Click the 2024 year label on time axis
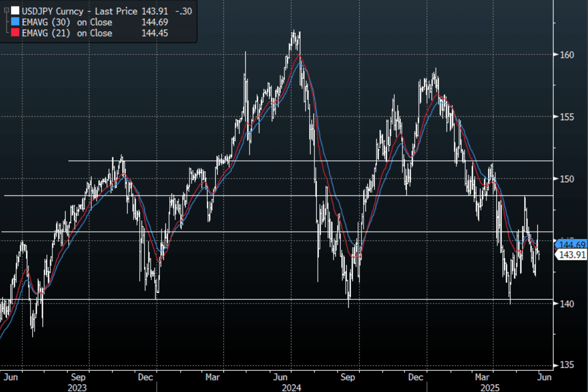The image size is (588, 392). [x=291, y=387]
